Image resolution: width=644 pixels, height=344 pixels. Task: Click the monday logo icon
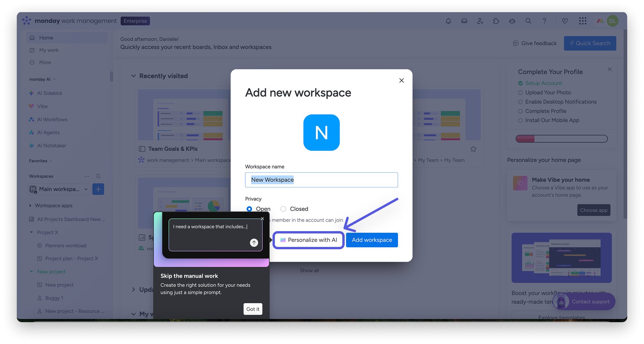click(27, 21)
